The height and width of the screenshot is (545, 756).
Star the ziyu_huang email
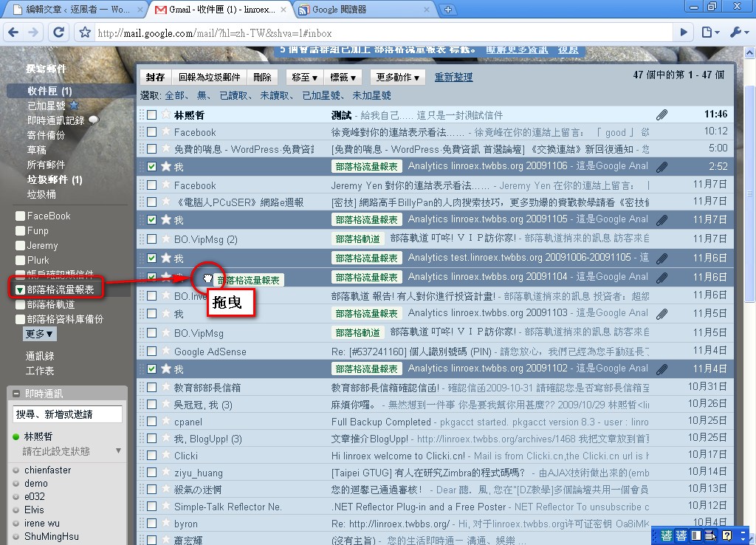click(x=166, y=472)
